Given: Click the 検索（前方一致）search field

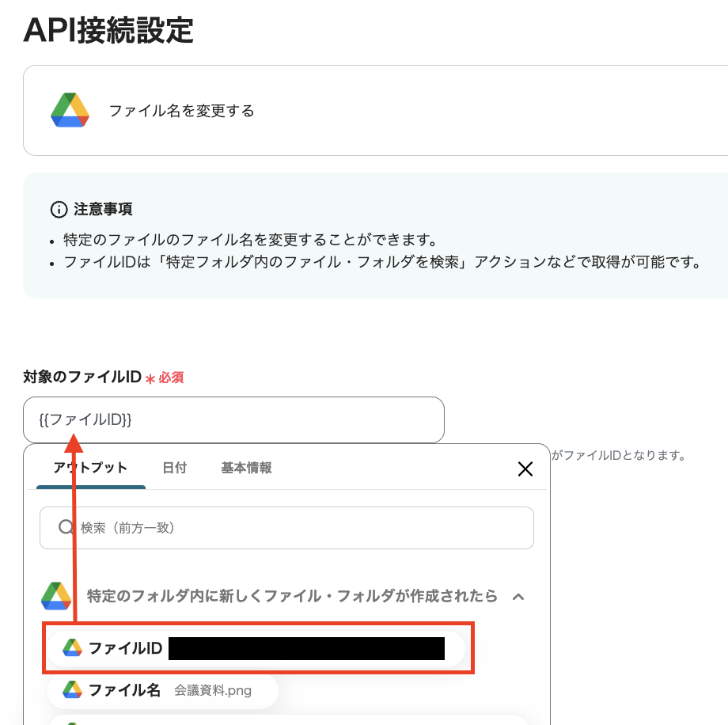Looking at the screenshot, I should tap(286, 528).
